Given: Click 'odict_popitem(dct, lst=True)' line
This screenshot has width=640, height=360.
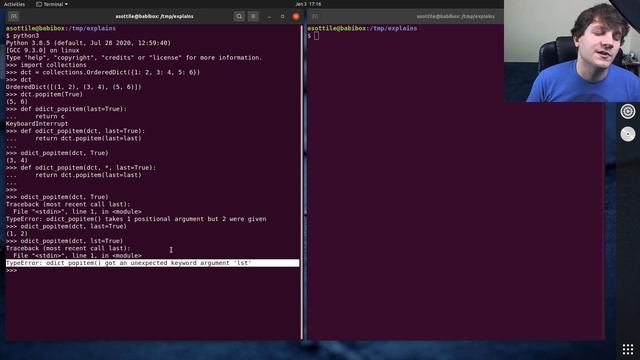Looking at the screenshot, I should pos(64,241).
